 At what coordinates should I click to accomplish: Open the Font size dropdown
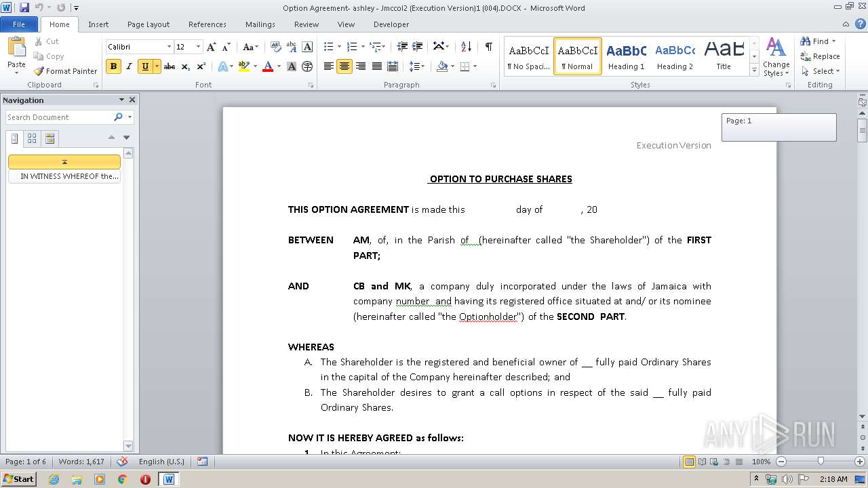(198, 47)
